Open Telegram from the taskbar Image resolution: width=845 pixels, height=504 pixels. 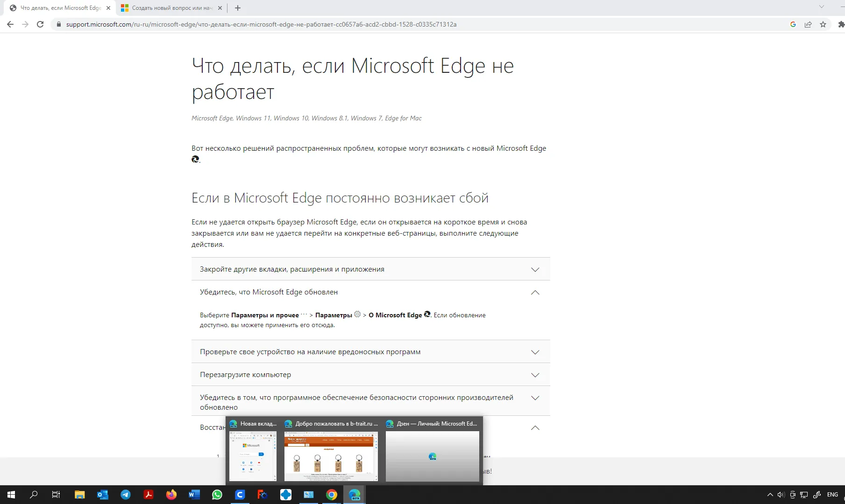point(126,495)
